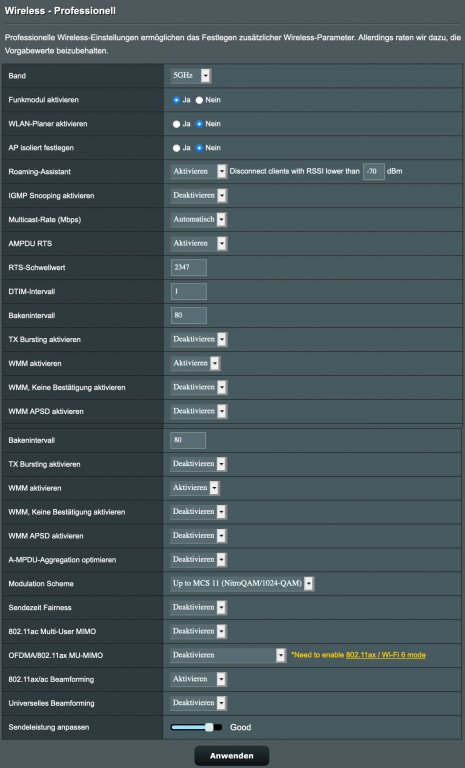Image resolution: width=465 pixels, height=768 pixels.
Task: Select Nein for Funkmodul aktivieren
Action: point(199,100)
